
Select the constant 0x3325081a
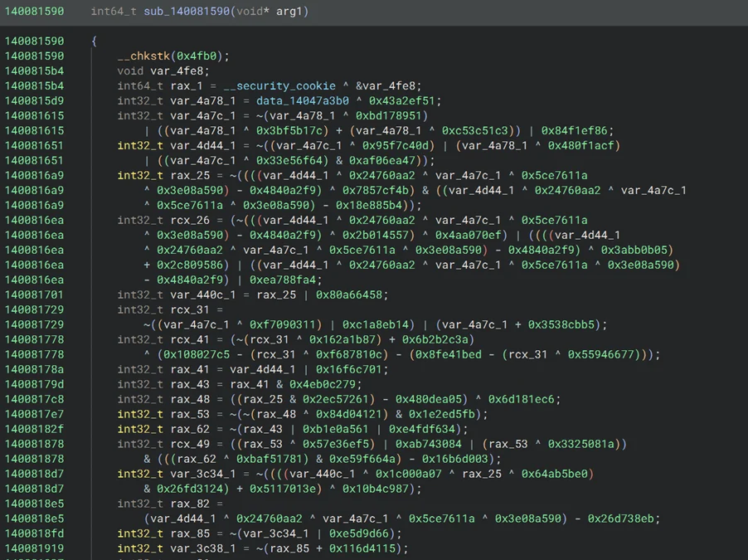[580, 444]
